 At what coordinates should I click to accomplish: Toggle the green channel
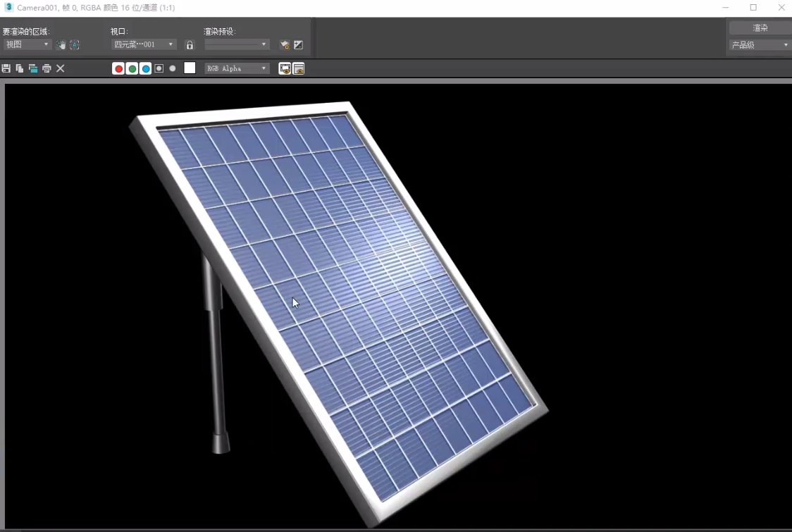pos(132,69)
